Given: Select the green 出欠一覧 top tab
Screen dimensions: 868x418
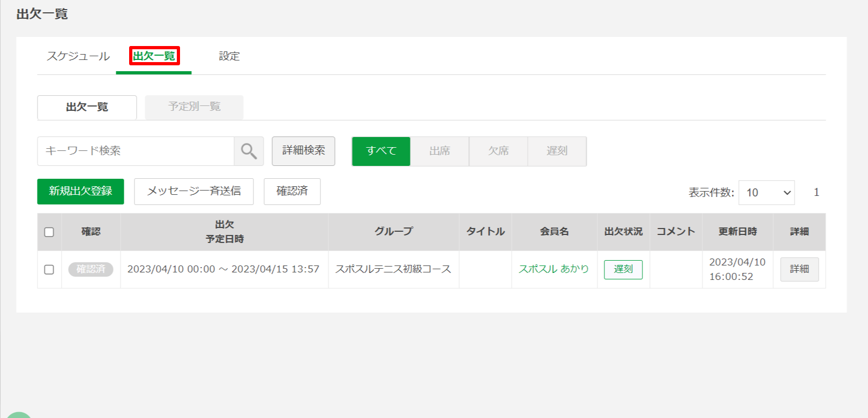Looking at the screenshot, I should tap(154, 56).
